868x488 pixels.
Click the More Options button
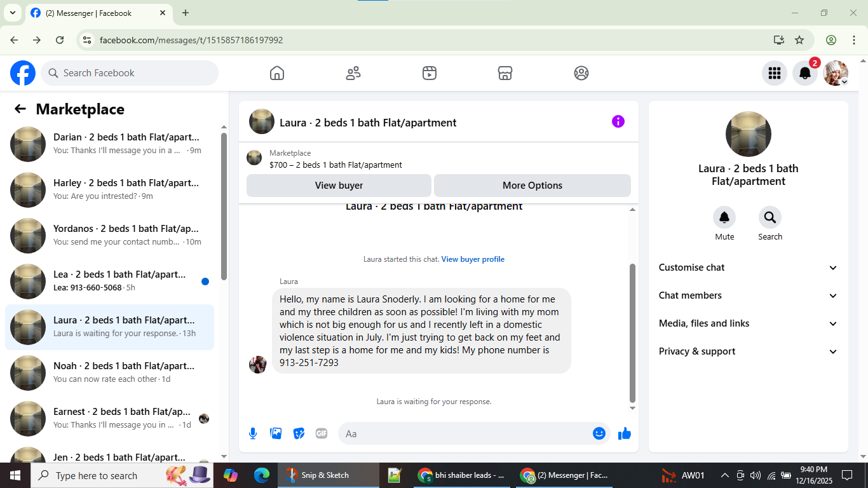532,186
